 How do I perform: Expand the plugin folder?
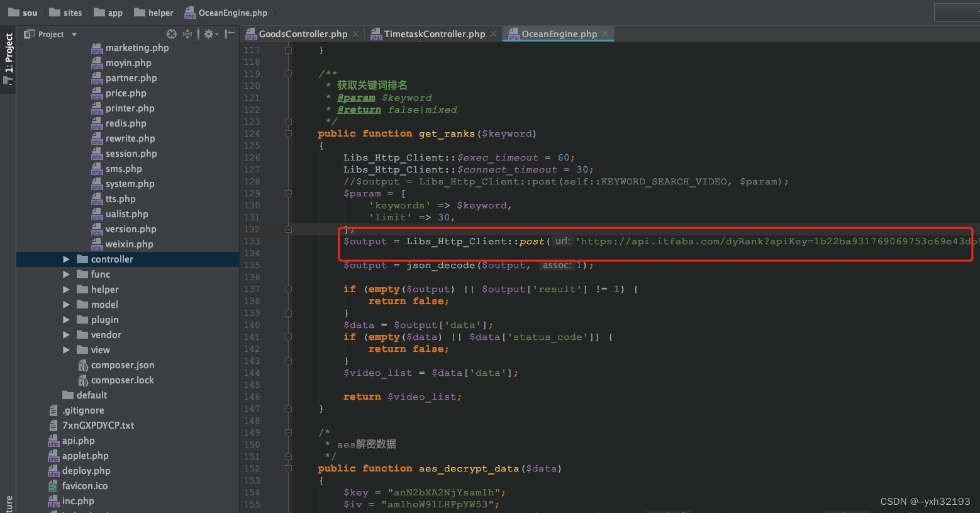(66, 320)
